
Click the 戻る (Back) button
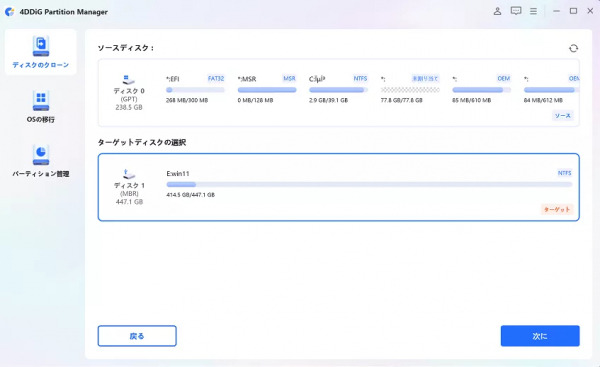(x=137, y=336)
